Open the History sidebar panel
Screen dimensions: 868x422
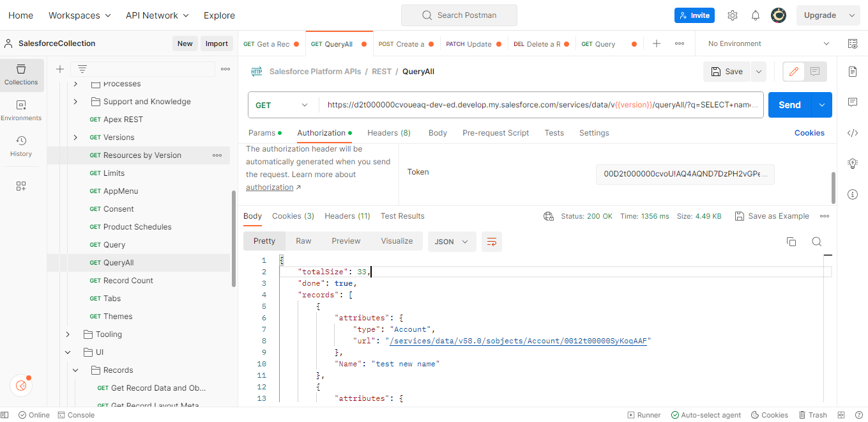pyautogui.click(x=21, y=146)
